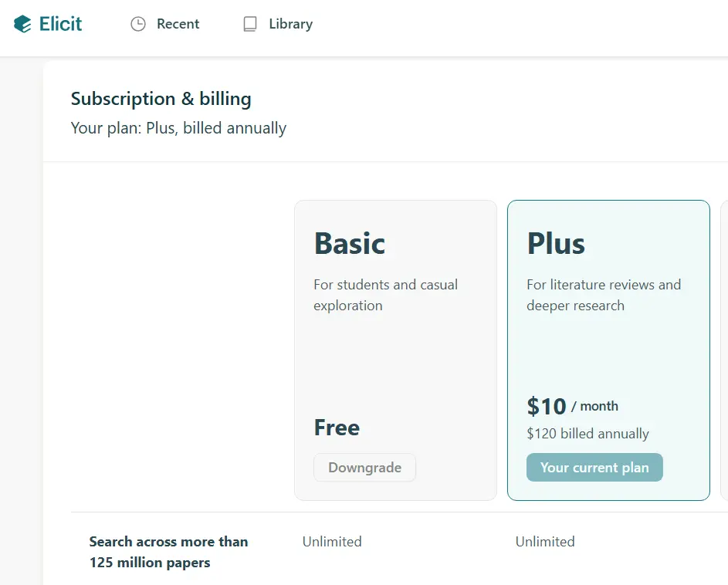This screenshot has width=728, height=585.
Task: Select the Plus plan heading
Action: [x=556, y=243]
